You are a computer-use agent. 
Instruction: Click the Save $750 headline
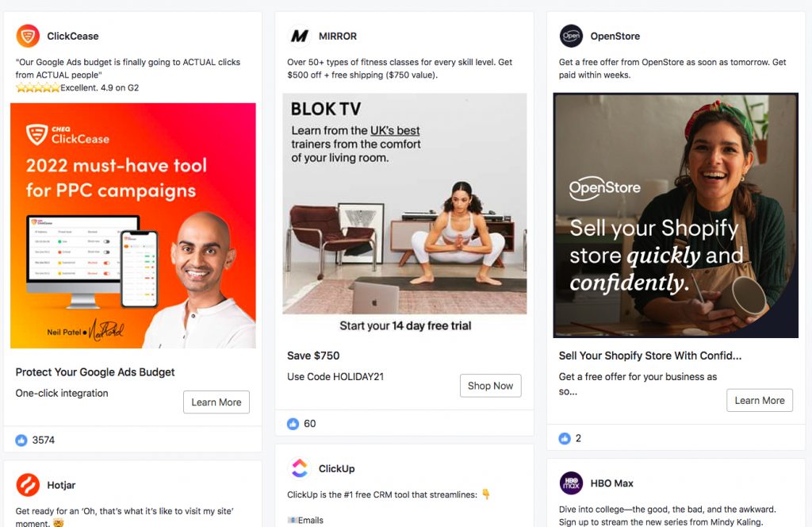point(313,356)
